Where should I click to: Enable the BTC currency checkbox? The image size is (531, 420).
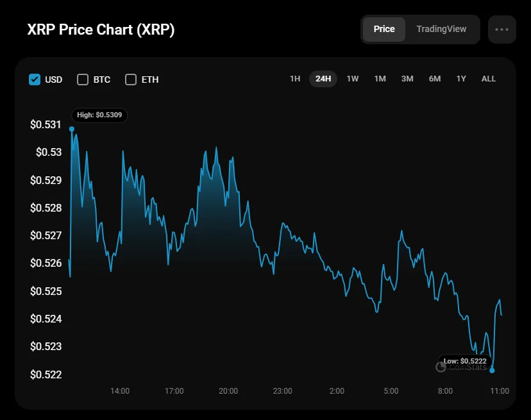tap(83, 80)
